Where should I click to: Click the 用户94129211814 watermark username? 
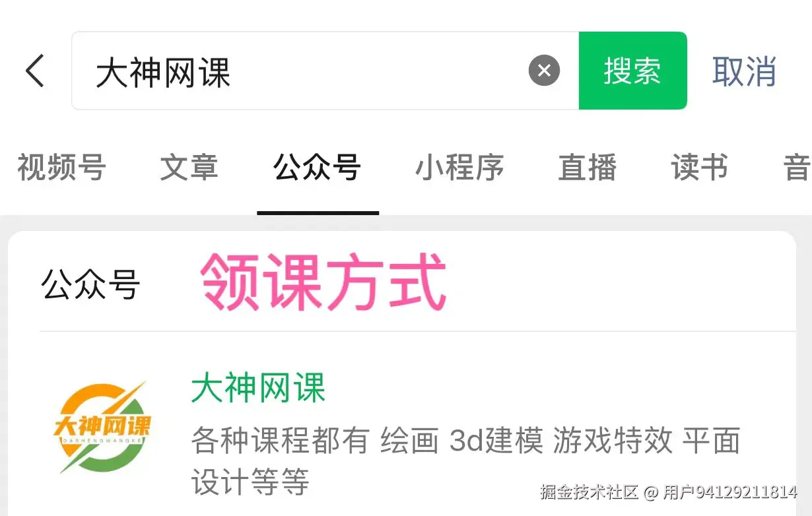(x=729, y=492)
